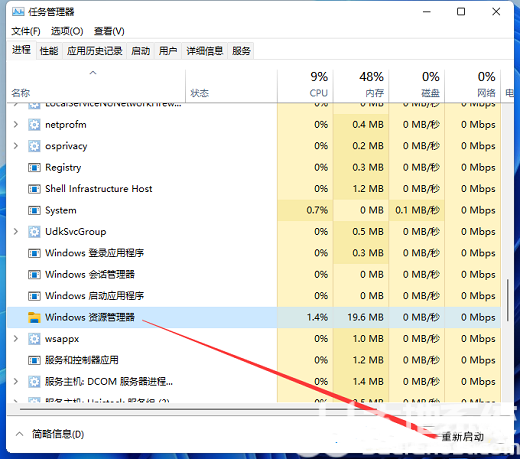520x459 pixels.
Task: Expand the wsappx process group
Action: point(15,339)
